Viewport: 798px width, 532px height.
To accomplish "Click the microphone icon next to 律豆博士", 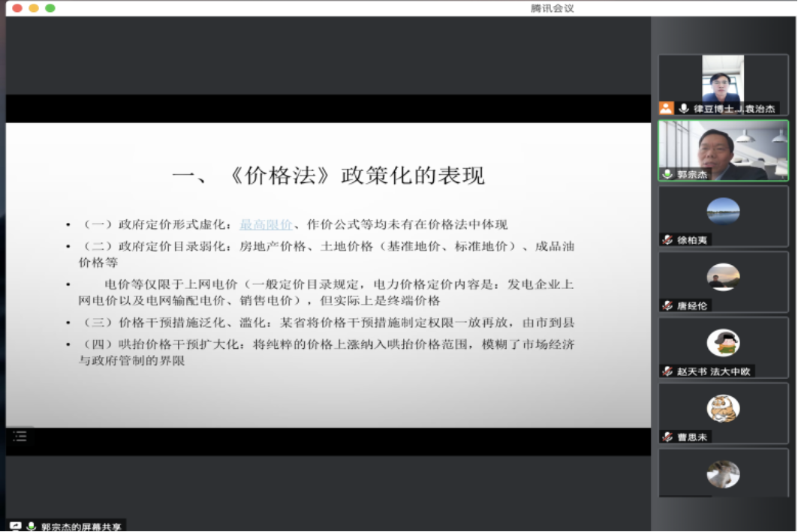I will click(x=683, y=108).
